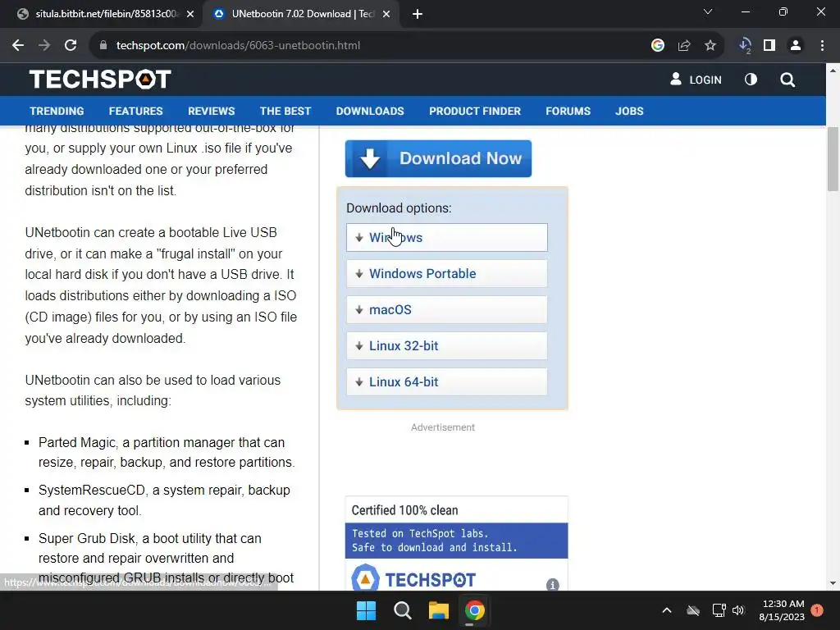The height and width of the screenshot is (630, 840).
Task: Bookmark this page with the star icon
Action: point(710,46)
